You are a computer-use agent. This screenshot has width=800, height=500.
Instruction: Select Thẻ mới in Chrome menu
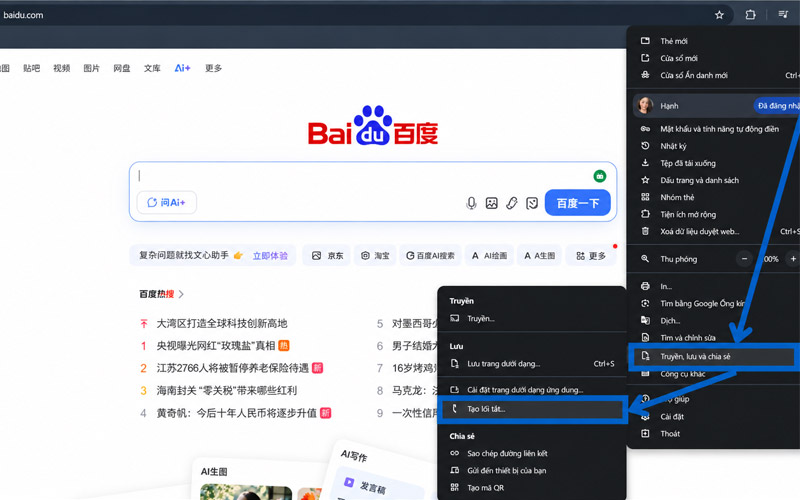713,41
